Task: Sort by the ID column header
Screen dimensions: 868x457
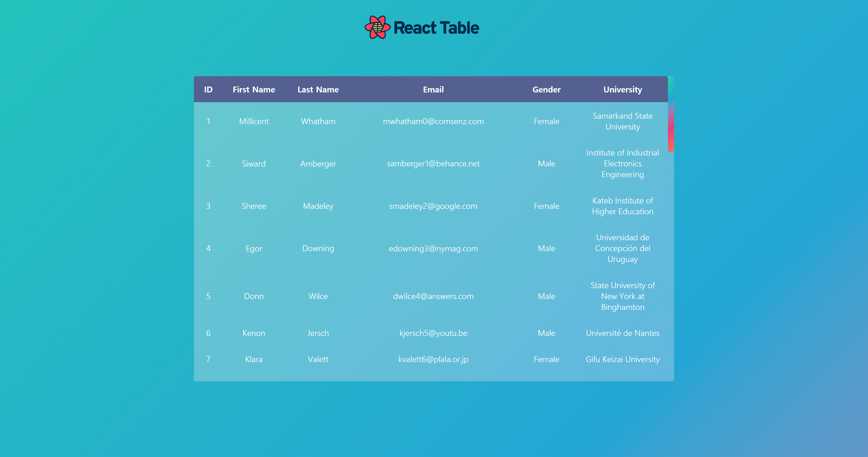Action: [208, 89]
